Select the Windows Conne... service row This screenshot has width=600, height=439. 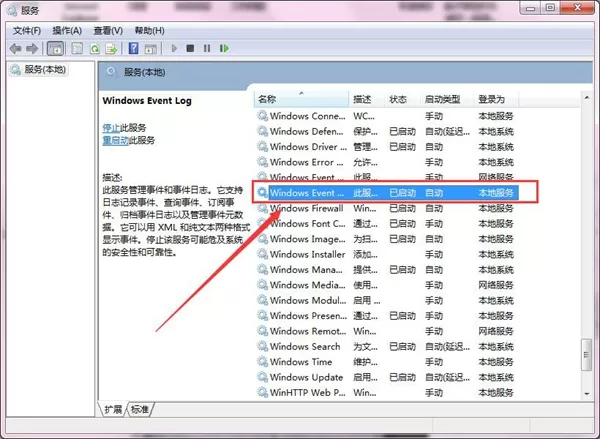click(386, 116)
